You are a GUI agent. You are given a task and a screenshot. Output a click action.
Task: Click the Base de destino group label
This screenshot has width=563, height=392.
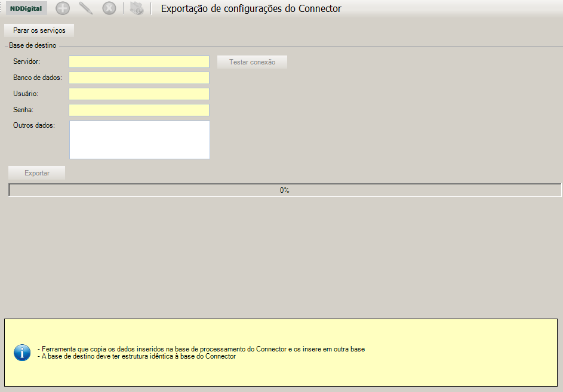[33, 45]
